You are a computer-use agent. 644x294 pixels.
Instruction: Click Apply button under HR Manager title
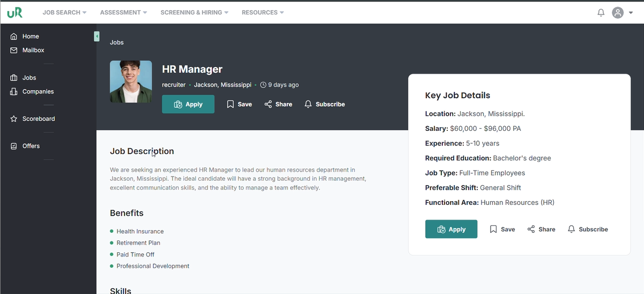pos(188,104)
